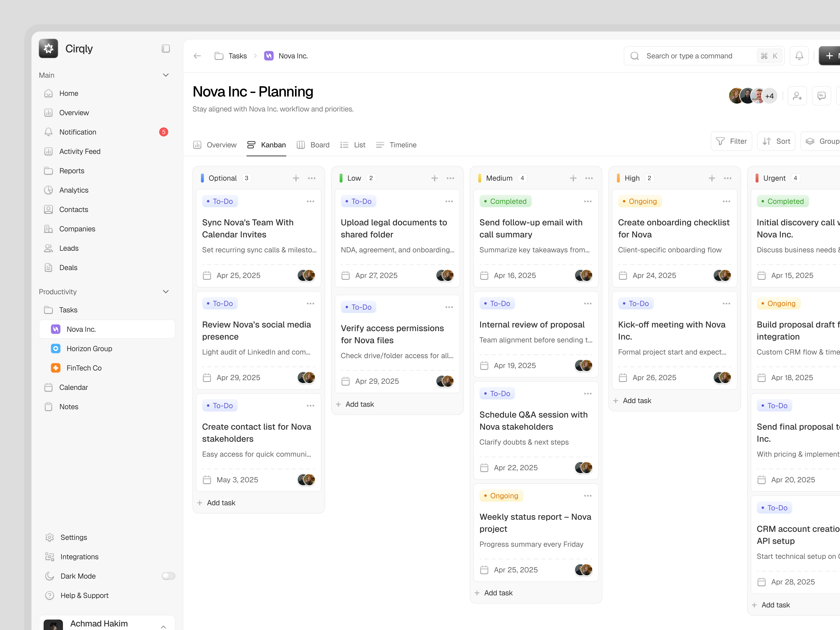
Task: Click the add member icon
Action: coord(797,96)
